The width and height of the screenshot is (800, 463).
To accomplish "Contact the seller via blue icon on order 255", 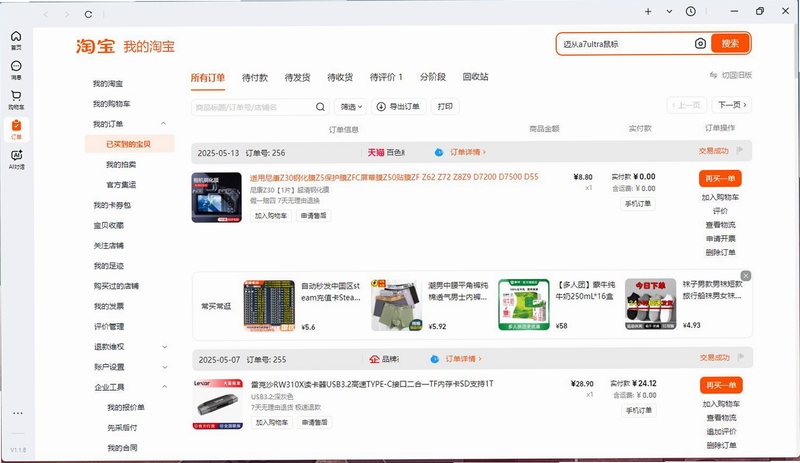I will 434,359.
